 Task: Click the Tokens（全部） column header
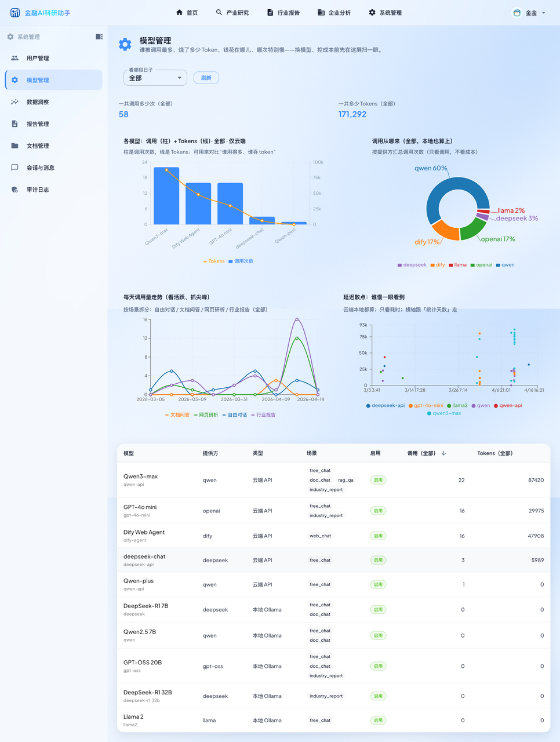[495, 453]
